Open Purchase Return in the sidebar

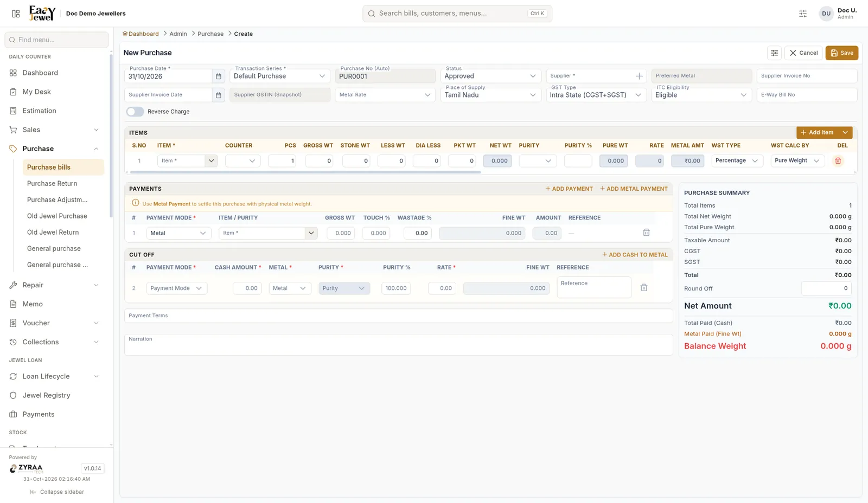[x=52, y=184]
